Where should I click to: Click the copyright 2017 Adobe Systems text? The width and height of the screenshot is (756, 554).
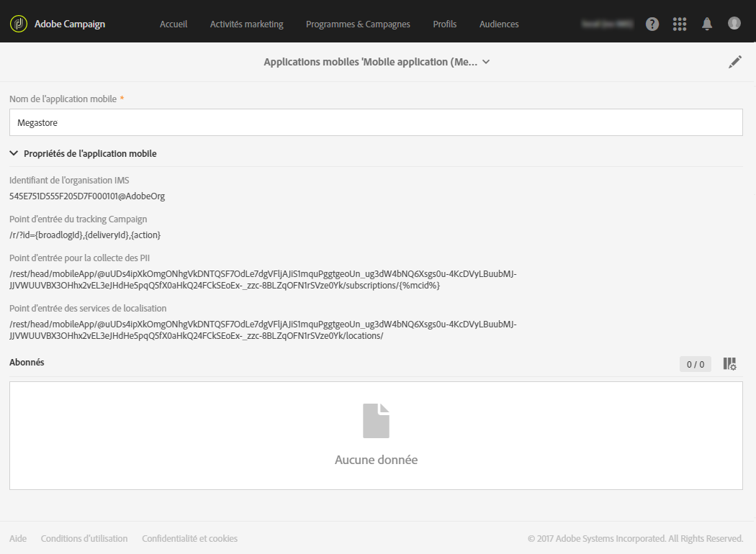pos(635,538)
